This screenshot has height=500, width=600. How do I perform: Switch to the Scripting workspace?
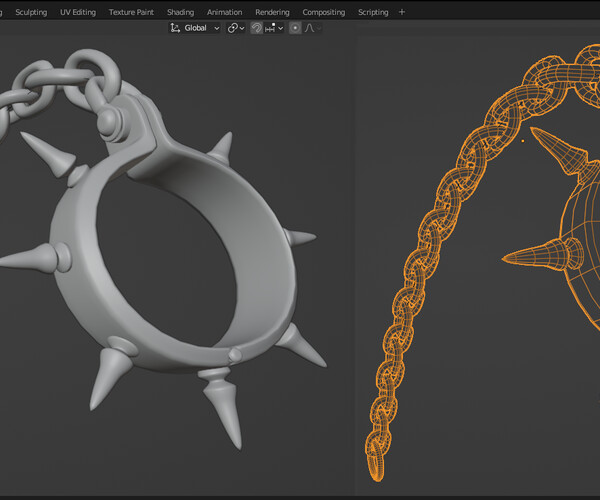373,12
